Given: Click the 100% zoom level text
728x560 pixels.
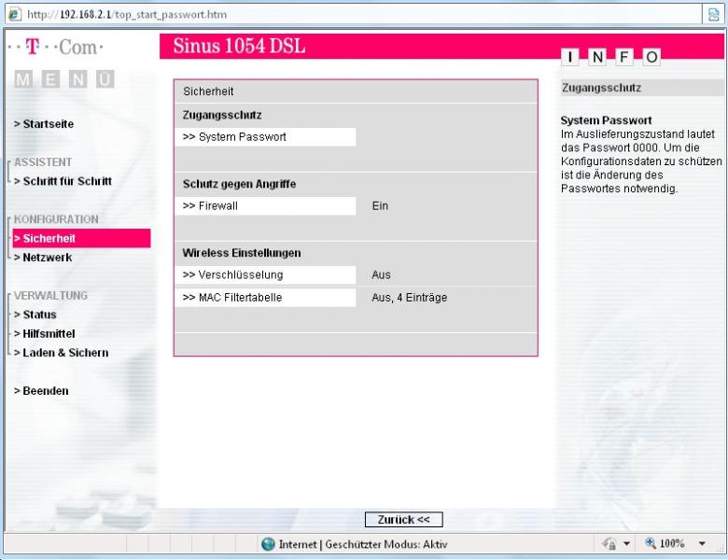Looking at the screenshot, I should pos(672,543).
